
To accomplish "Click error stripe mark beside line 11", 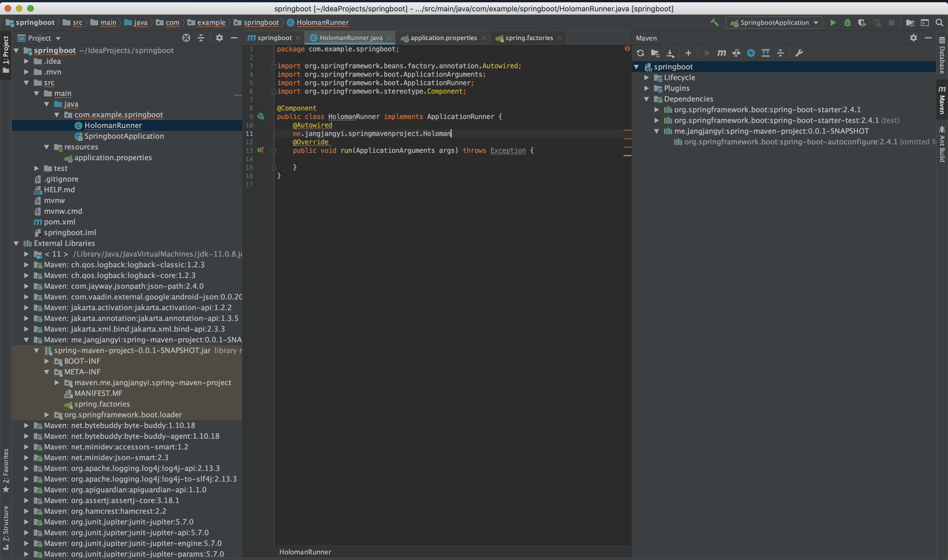I will coord(627,130).
